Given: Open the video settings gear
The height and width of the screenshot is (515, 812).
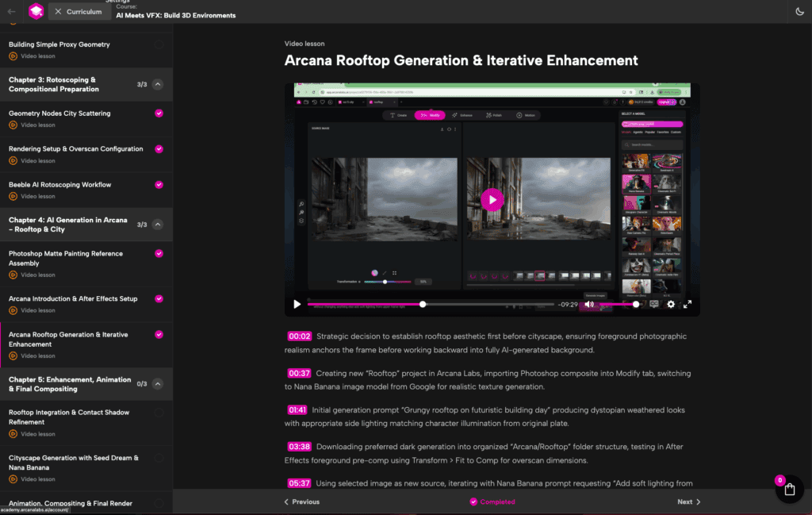Looking at the screenshot, I should [671, 304].
